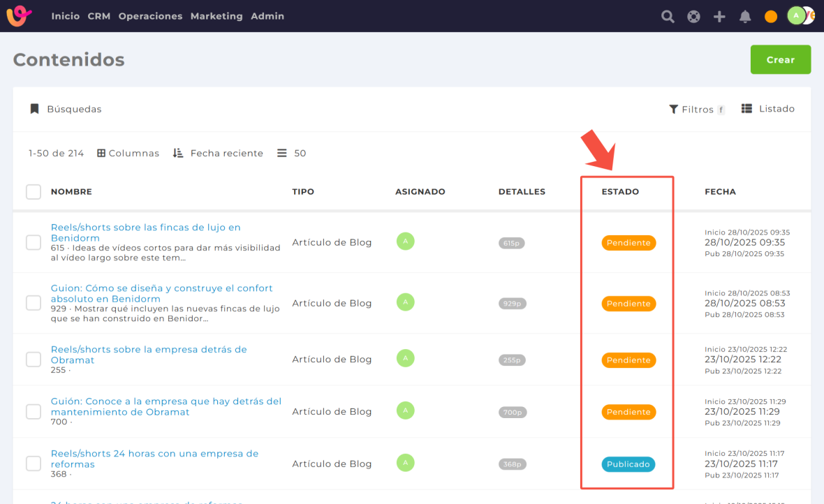Open the Marketing menu

pos(216,16)
